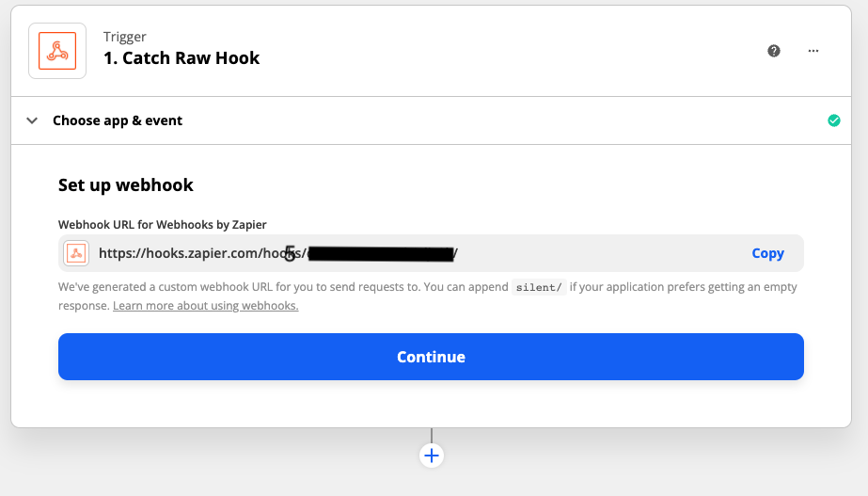Click the Trigger label above step title

pyautogui.click(x=124, y=37)
